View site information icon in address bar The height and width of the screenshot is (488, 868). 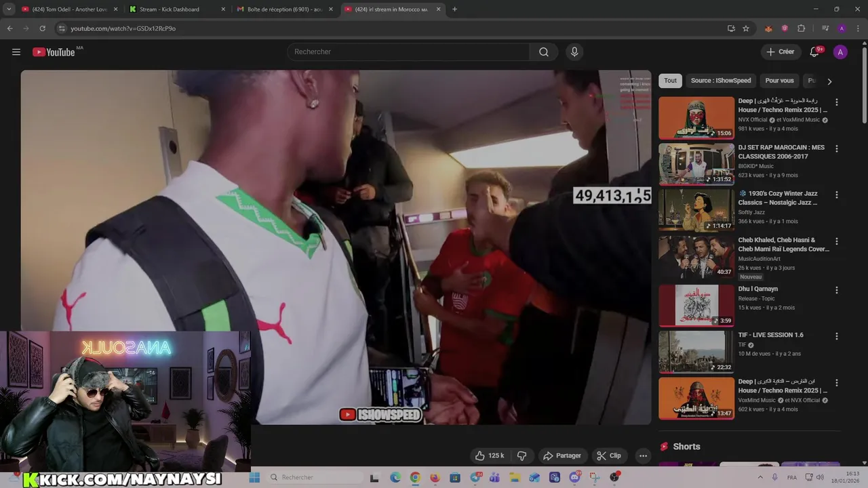tap(62, 28)
